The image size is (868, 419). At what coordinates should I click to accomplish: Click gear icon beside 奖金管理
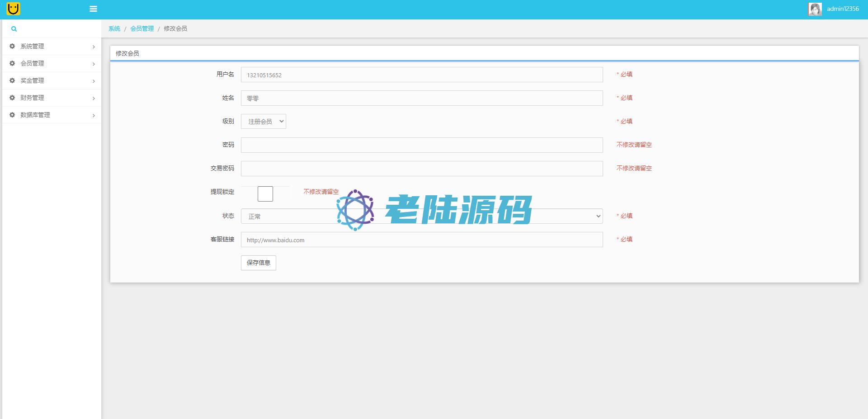click(x=12, y=80)
